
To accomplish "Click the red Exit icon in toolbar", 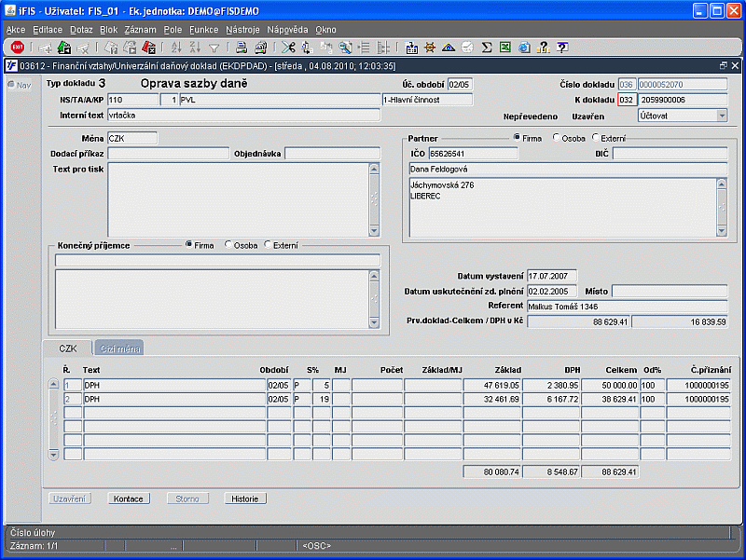I will pos(17,48).
